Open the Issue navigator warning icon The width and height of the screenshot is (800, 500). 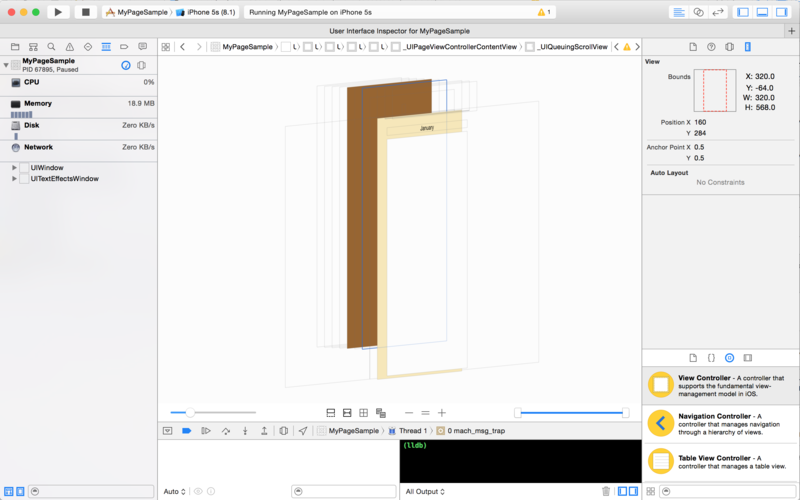click(x=69, y=47)
